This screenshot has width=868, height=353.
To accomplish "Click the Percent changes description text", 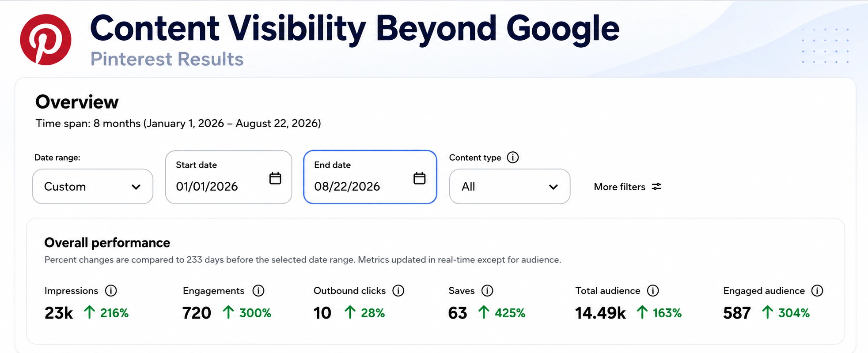I will [303, 260].
